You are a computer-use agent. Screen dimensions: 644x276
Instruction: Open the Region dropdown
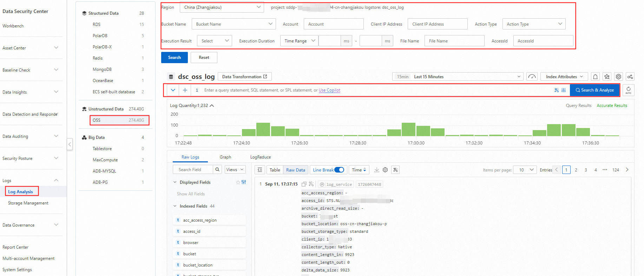tap(222, 7)
